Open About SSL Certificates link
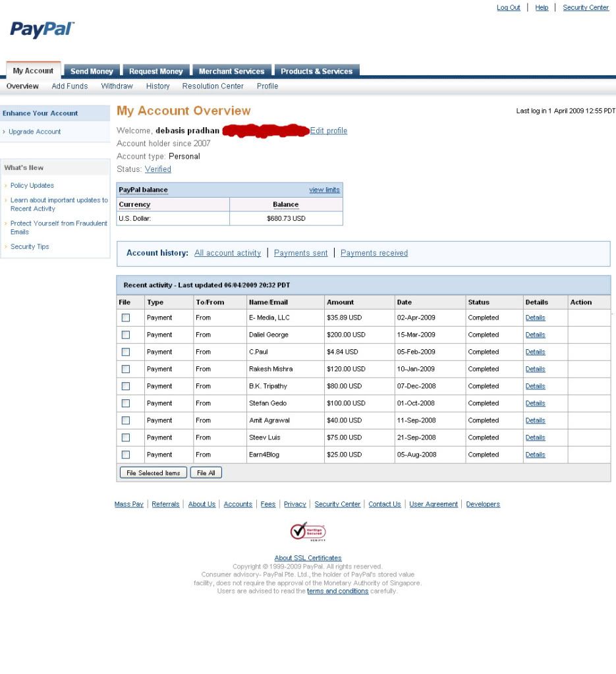 pyautogui.click(x=308, y=558)
